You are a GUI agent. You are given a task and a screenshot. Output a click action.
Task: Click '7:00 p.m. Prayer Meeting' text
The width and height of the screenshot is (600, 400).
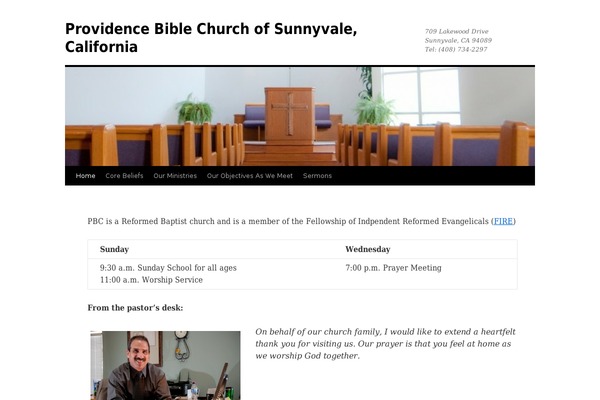click(x=393, y=268)
